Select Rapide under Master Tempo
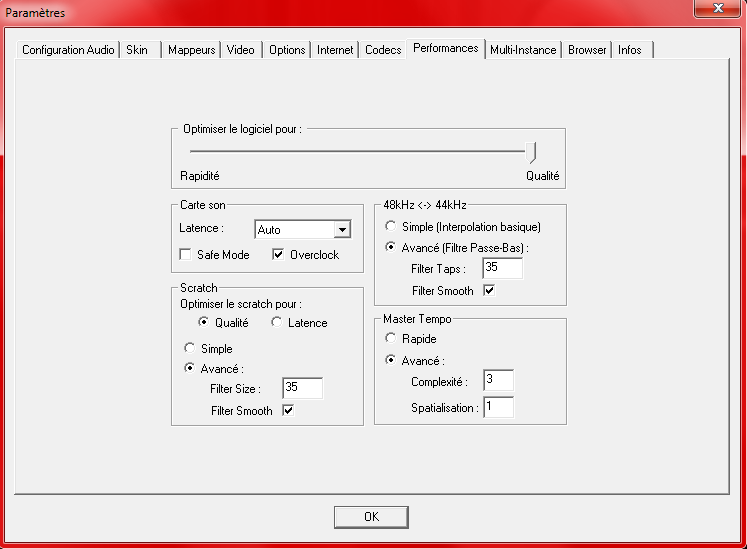This screenshot has width=747, height=549. (391, 339)
